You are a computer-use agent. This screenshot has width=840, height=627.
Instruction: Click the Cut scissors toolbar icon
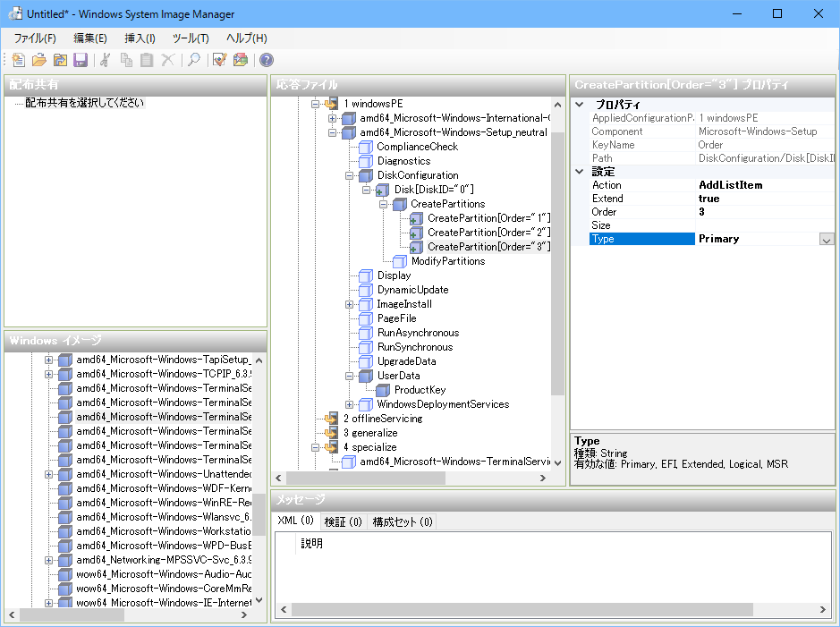pyautogui.click(x=106, y=60)
